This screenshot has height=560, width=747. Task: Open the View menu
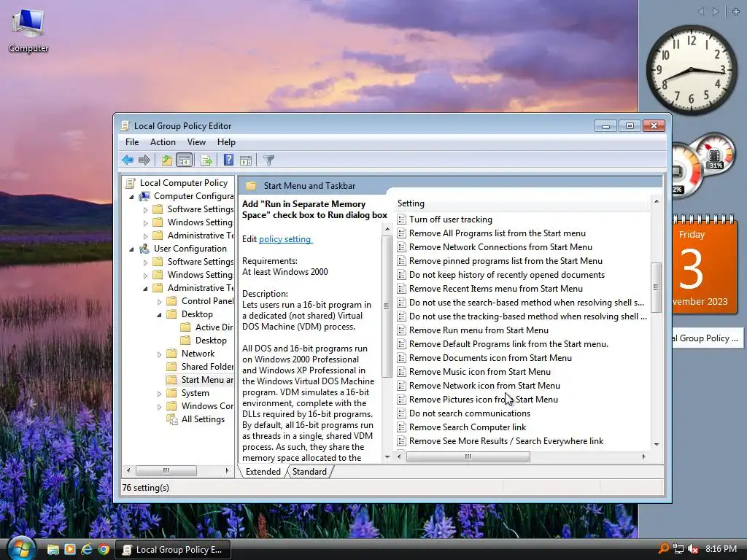196,142
